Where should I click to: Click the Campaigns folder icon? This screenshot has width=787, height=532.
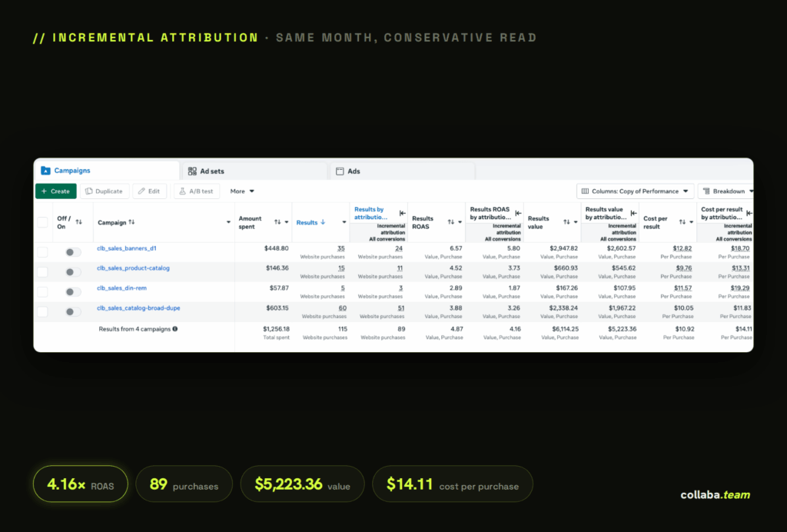pos(45,171)
